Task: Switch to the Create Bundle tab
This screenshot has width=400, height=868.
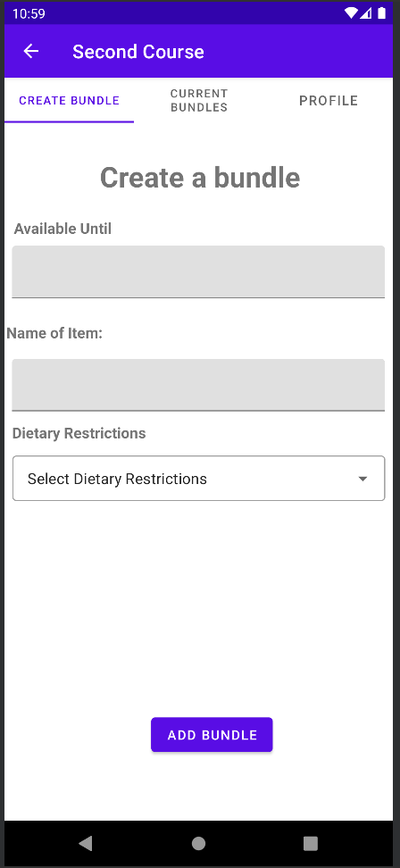Action: 69,100
